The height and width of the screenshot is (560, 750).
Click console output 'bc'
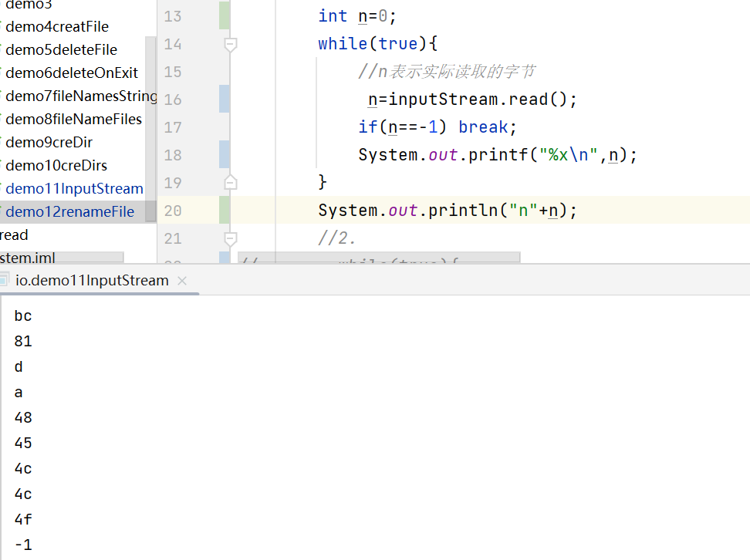click(x=23, y=316)
